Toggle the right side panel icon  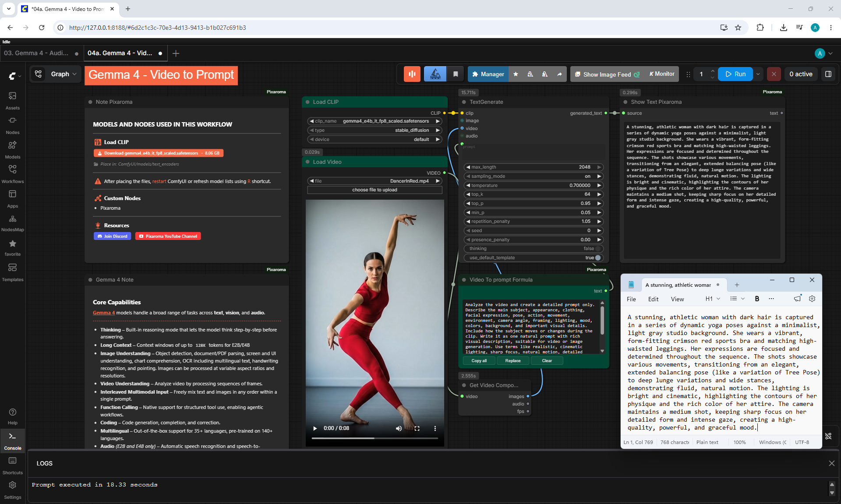pos(828,74)
